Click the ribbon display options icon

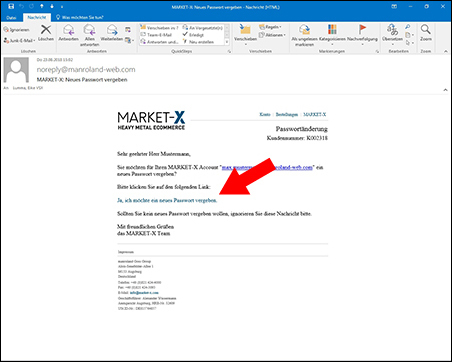coord(394,6)
